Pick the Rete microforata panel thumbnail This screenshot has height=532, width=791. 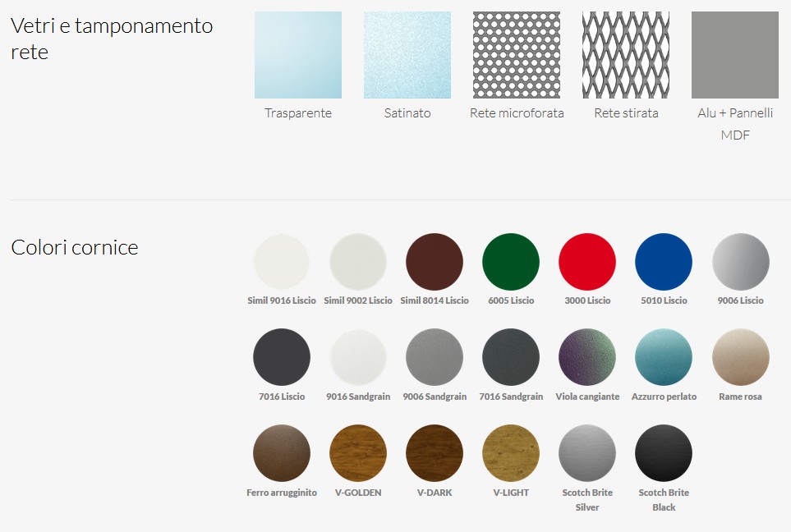[517, 55]
